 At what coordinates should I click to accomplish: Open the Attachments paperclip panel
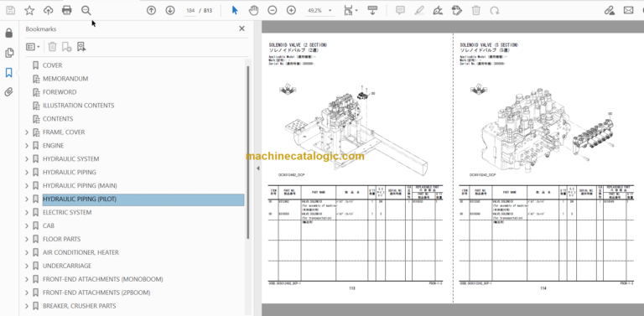click(9, 92)
